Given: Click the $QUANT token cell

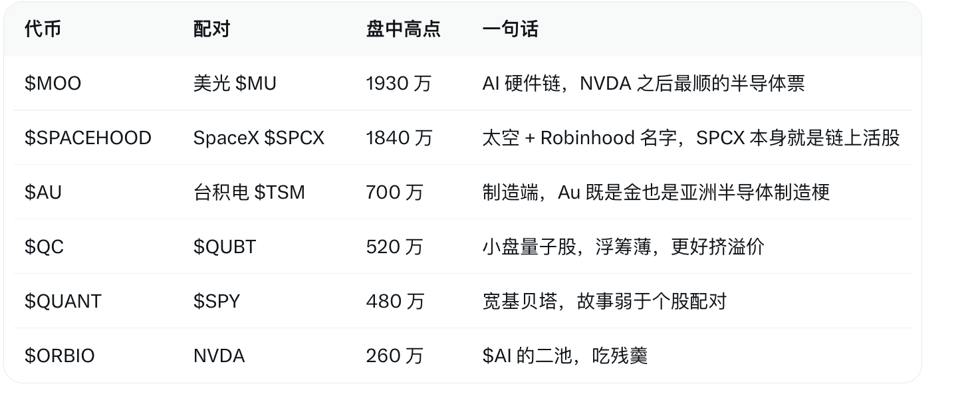Looking at the screenshot, I should pyautogui.click(x=63, y=302).
